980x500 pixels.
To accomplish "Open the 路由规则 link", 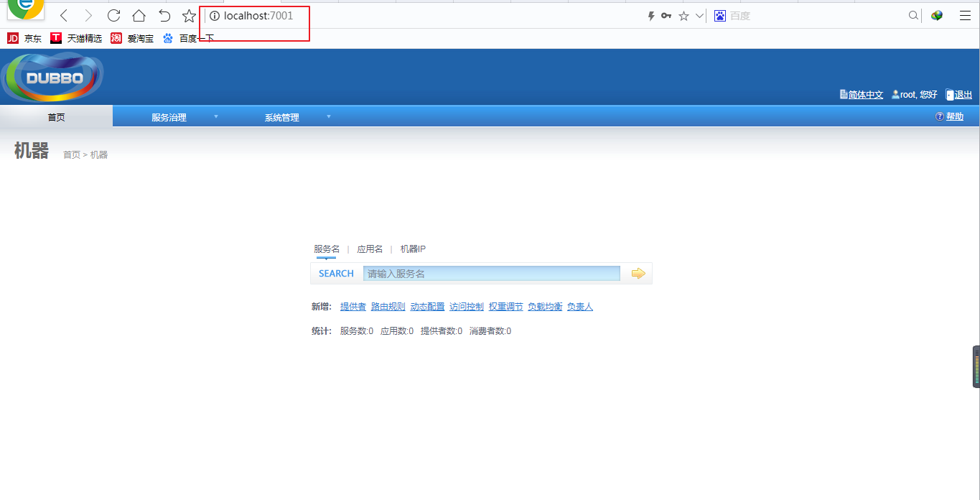I will [x=387, y=306].
